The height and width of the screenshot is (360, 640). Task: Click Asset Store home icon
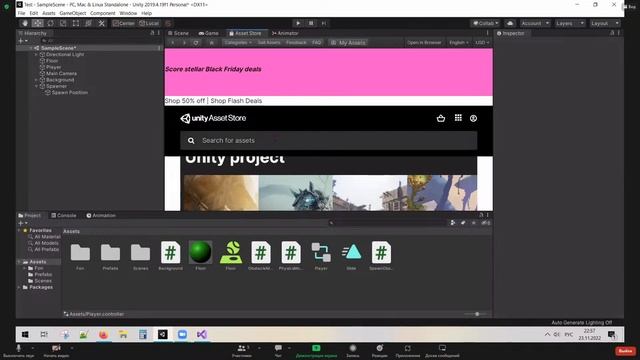click(x=211, y=42)
